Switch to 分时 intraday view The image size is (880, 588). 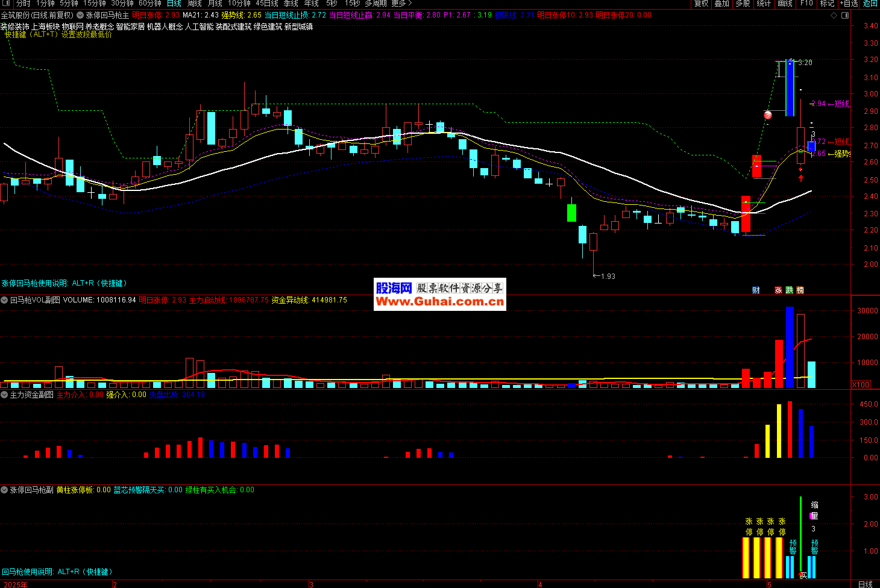[23, 4]
